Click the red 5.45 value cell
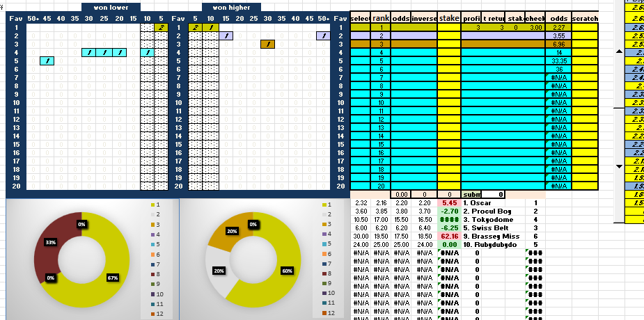 tap(449, 202)
